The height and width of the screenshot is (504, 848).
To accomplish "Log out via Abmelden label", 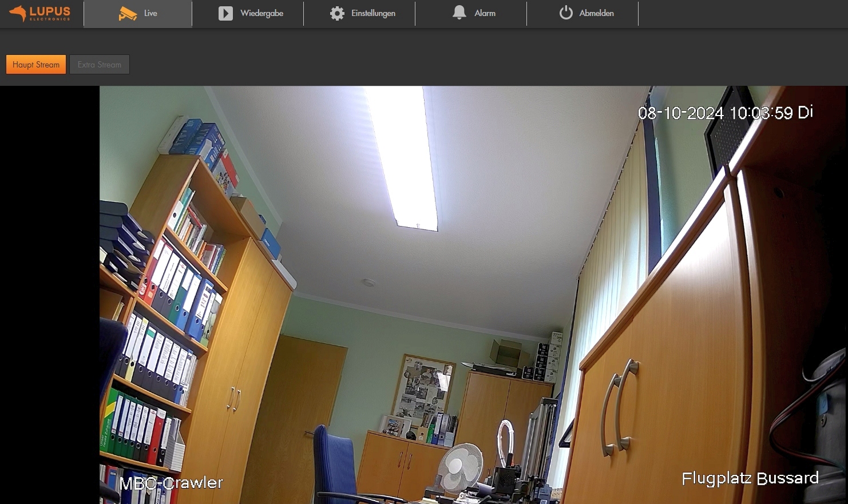I will pyautogui.click(x=596, y=13).
